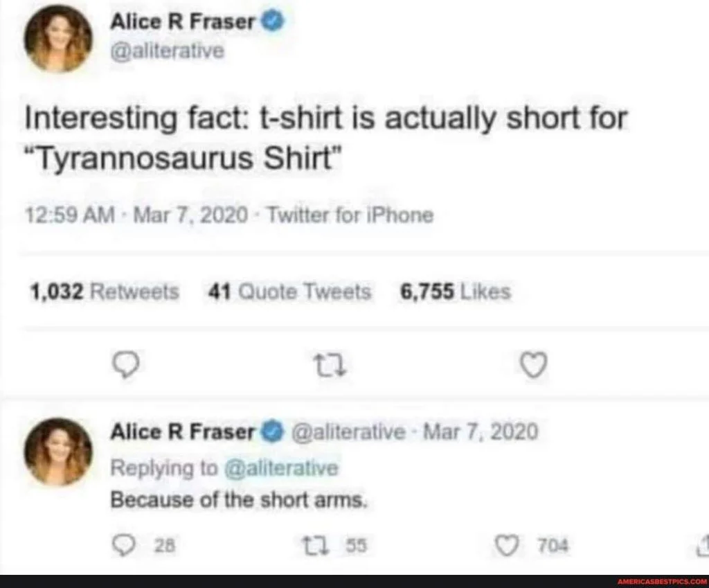Screen dimensions: 709x588
Task: View the 6,755 Likes list
Action: (x=456, y=292)
